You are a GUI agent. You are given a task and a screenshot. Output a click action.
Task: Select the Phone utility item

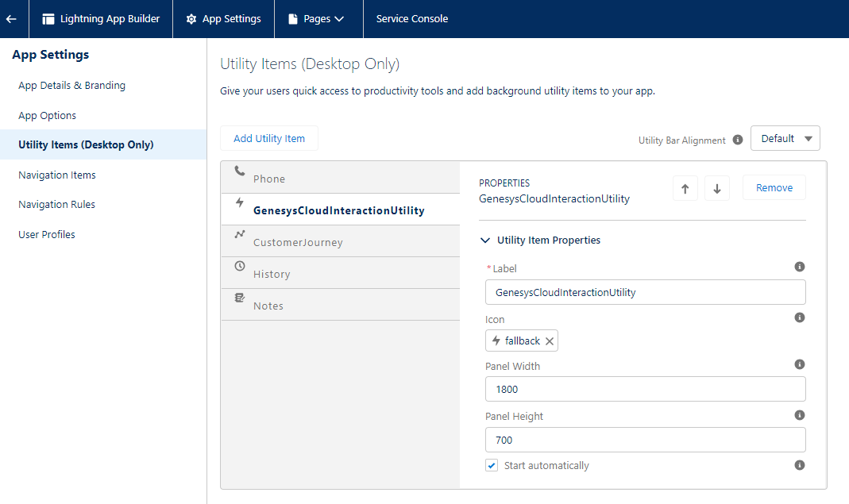pos(269,179)
